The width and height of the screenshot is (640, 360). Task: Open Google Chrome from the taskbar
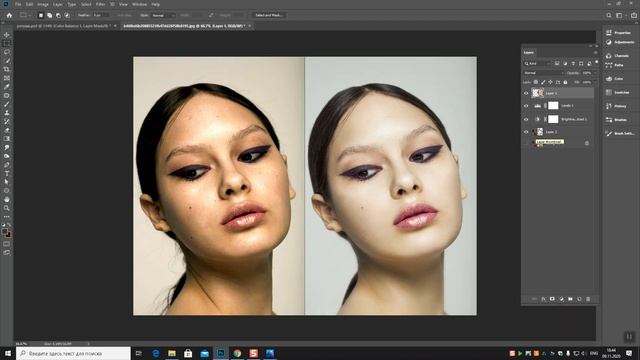click(237, 353)
